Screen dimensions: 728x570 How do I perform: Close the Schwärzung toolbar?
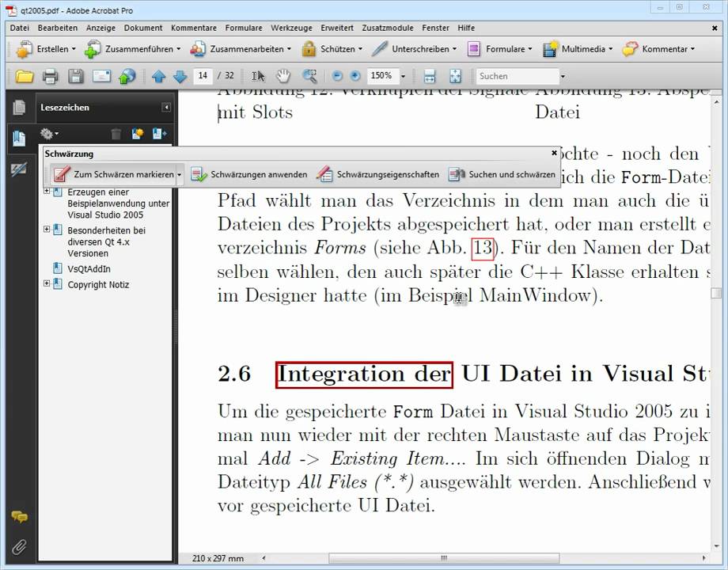554,153
